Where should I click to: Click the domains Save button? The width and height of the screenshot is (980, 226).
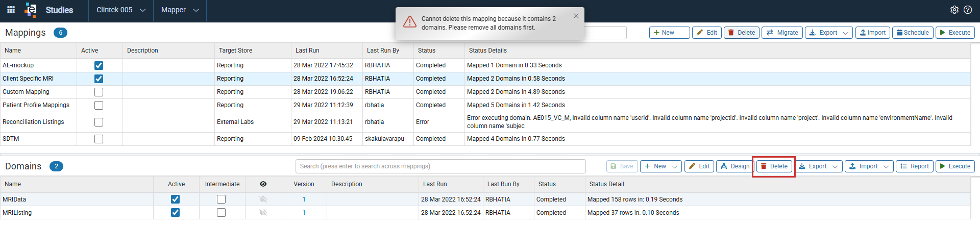pos(622,166)
